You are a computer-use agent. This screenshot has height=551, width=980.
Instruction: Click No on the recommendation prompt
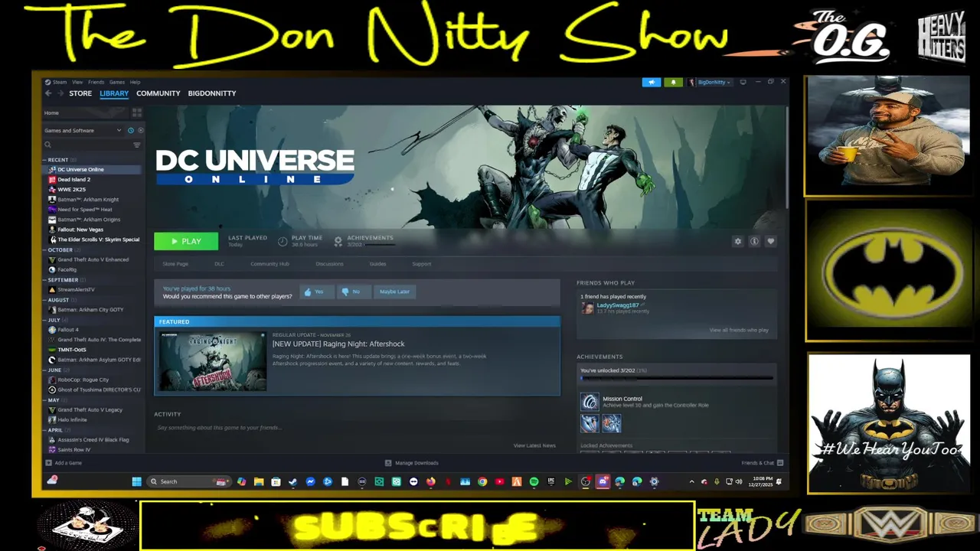pos(352,292)
